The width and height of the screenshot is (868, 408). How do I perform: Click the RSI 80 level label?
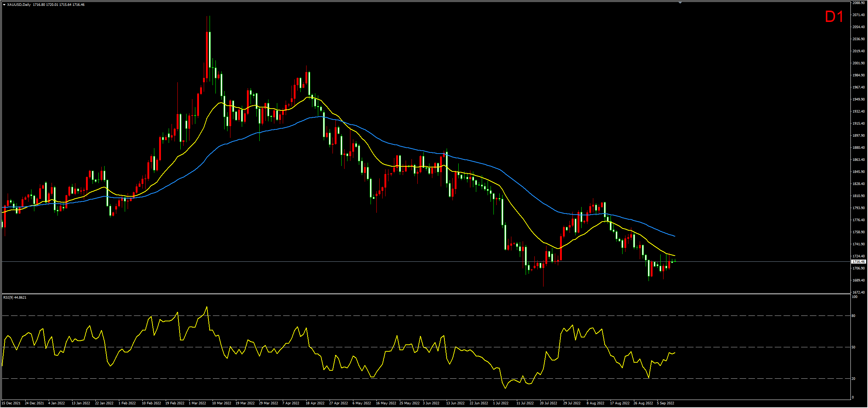(853, 316)
